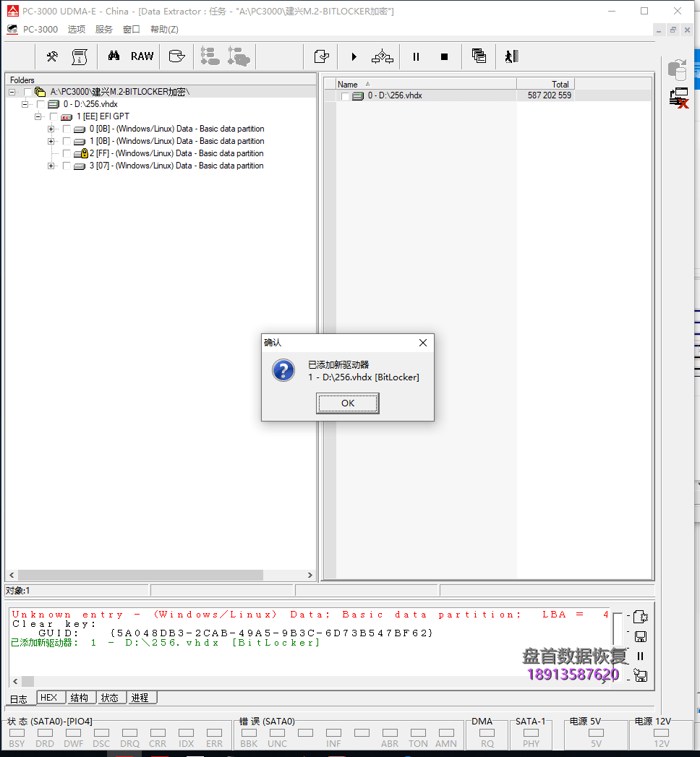Collapse the A:\PC3000 root folder node
This screenshot has height=757, width=700.
coord(12,92)
